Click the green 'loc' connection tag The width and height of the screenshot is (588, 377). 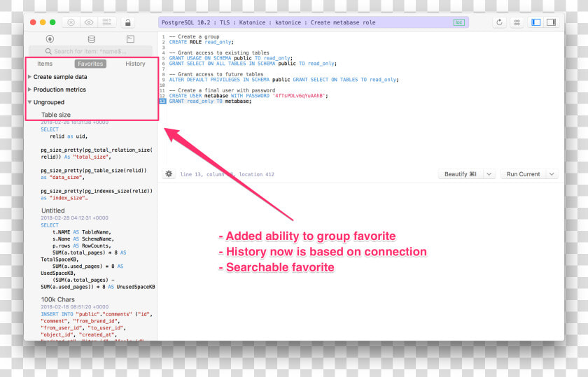tap(458, 22)
